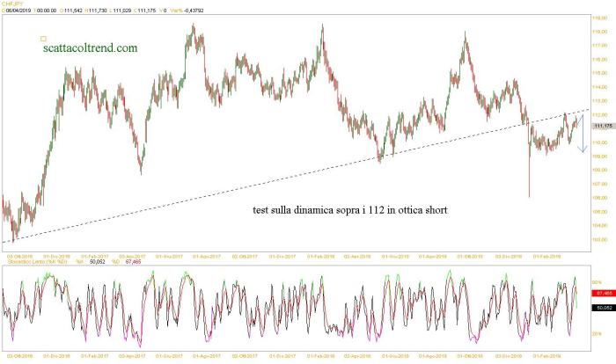Click the small square marker above the watermark
The height and width of the screenshot is (364, 616).
43,39
